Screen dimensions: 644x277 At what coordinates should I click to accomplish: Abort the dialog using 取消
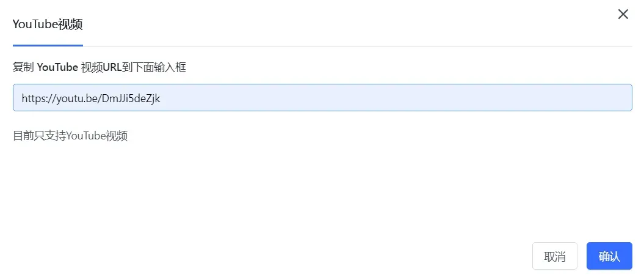coord(554,256)
